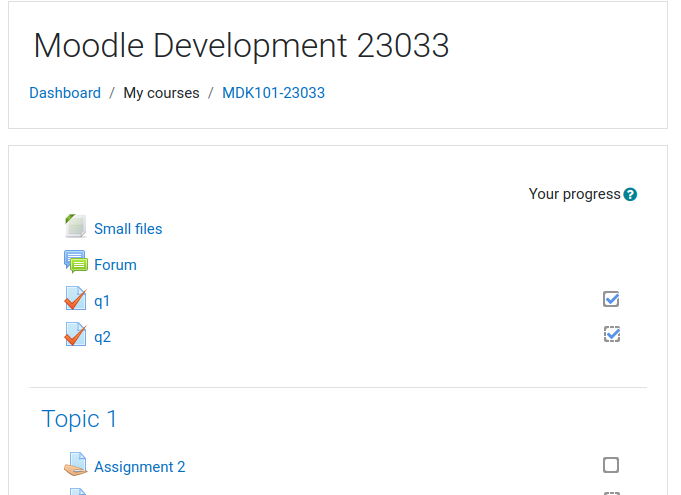Click the Moodle Development 23033 page title
681x495 pixels.
click(x=241, y=46)
